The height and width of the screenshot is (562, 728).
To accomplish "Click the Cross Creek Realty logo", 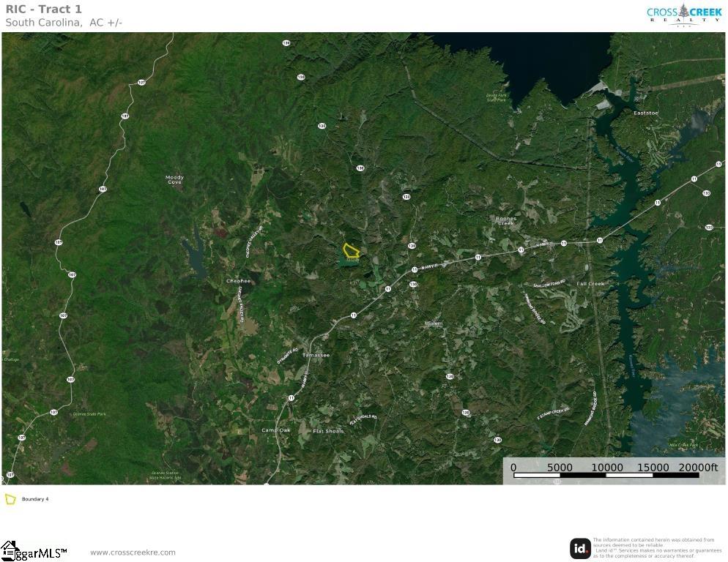I will pos(684,15).
